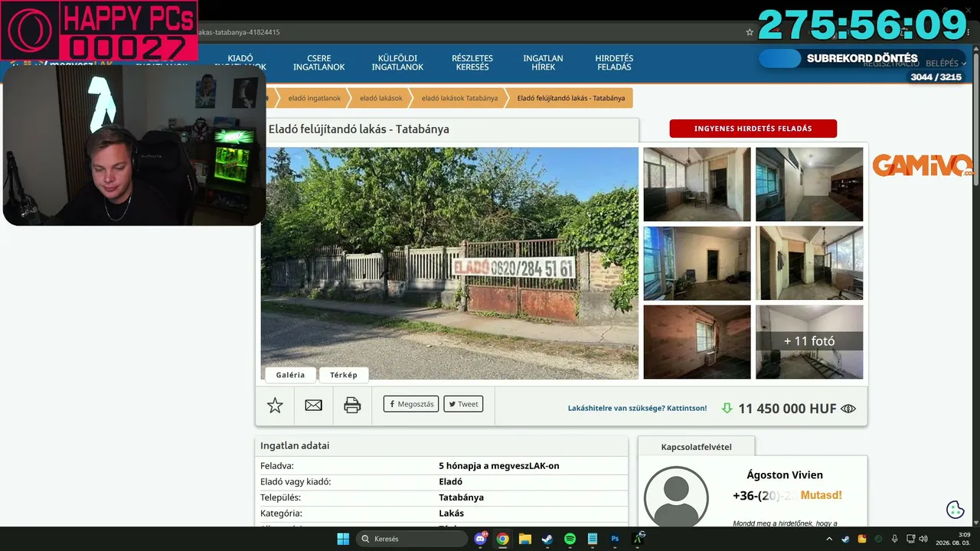Go to eladó ingatlanok breadcrumb
The height and width of the screenshot is (551, 980).
pyautogui.click(x=314, y=98)
